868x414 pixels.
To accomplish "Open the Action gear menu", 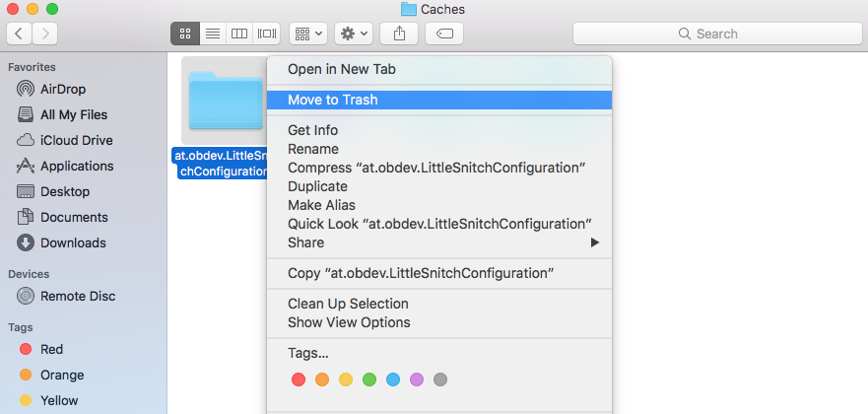I will pos(354,34).
